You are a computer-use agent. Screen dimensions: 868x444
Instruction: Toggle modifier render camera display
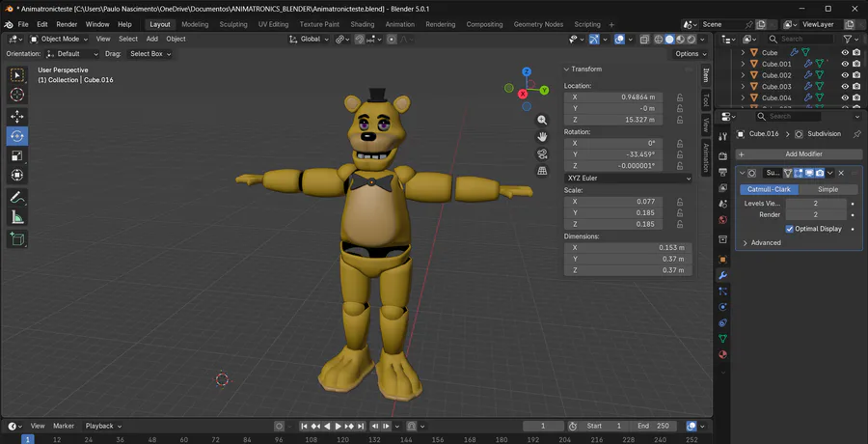click(x=819, y=173)
